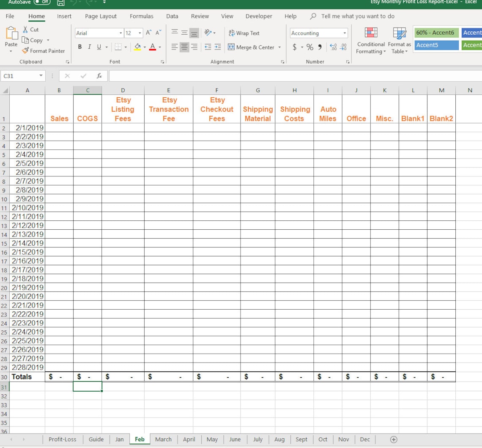The width and height of the screenshot is (482, 448).
Task: Open the Font Size dropdown
Action: click(x=140, y=33)
